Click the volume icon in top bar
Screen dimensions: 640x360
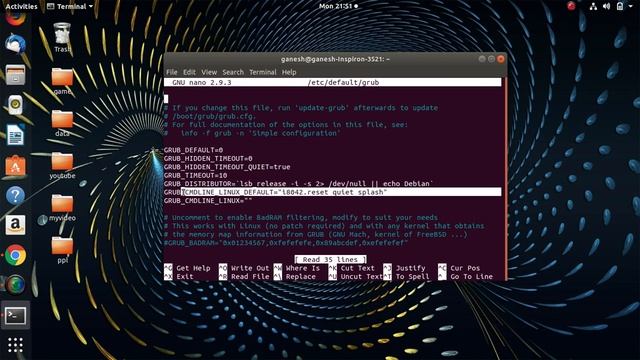(607, 6)
